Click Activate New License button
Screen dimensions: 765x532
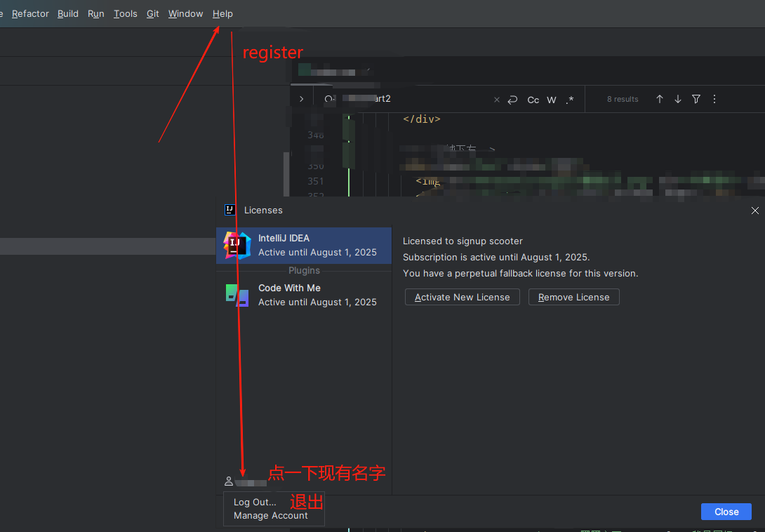pos(462,298)
